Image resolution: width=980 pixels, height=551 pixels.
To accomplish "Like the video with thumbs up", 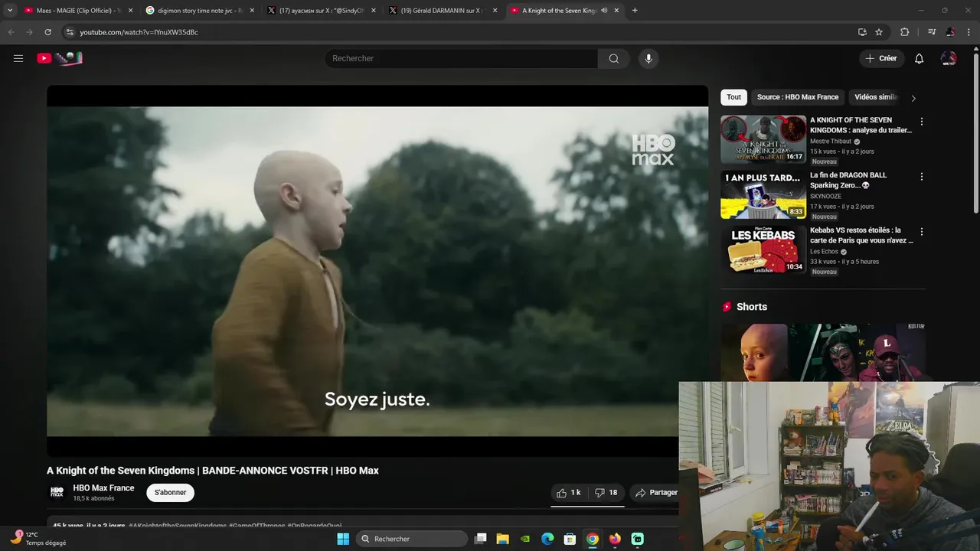I will [x=569, y=493].
